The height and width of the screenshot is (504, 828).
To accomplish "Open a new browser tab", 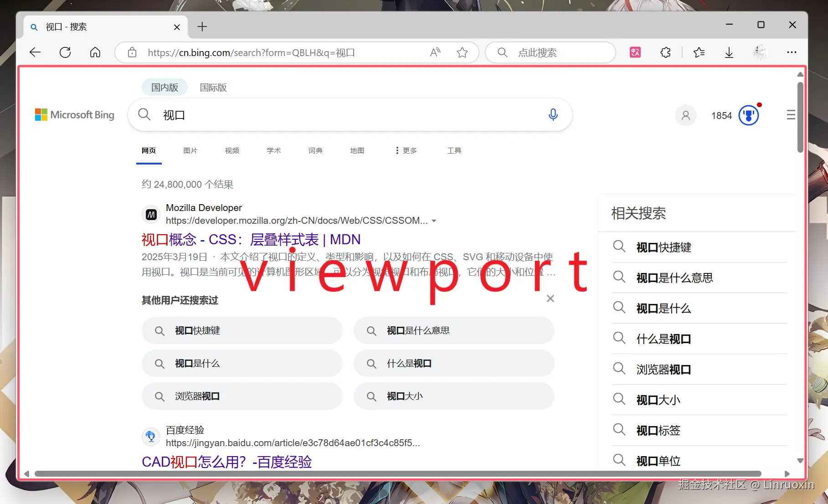I will 202,27.
